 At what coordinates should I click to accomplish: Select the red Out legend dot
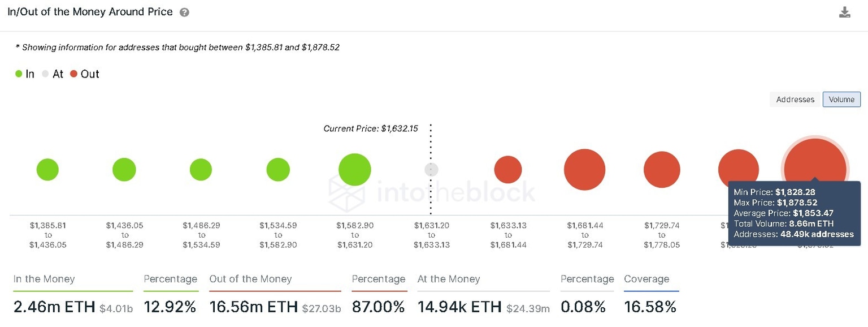[73, 74]
